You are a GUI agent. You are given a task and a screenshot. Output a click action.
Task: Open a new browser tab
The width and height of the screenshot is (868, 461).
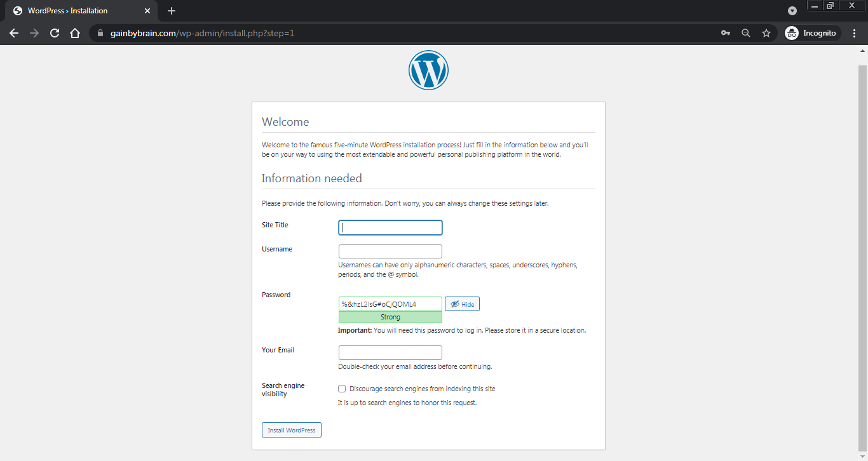172,11
